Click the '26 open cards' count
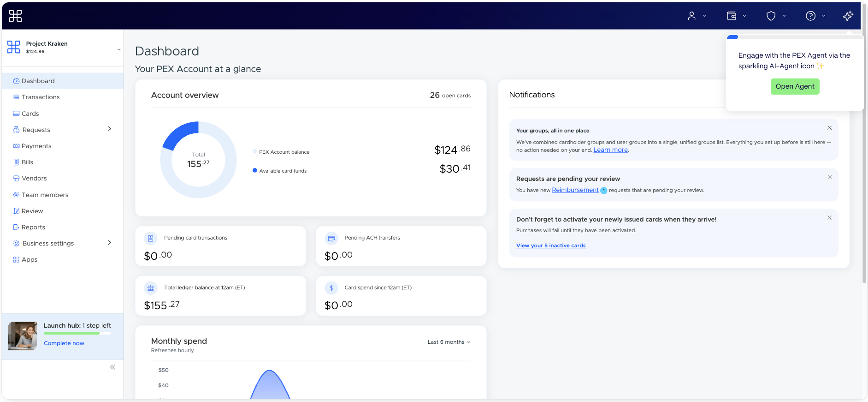 click(x=450, y=95)
